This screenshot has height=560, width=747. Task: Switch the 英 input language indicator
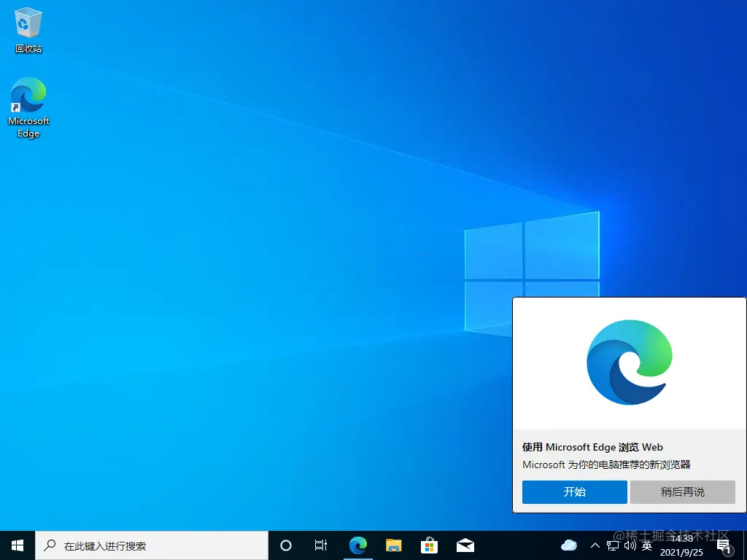tap(646, 545)
